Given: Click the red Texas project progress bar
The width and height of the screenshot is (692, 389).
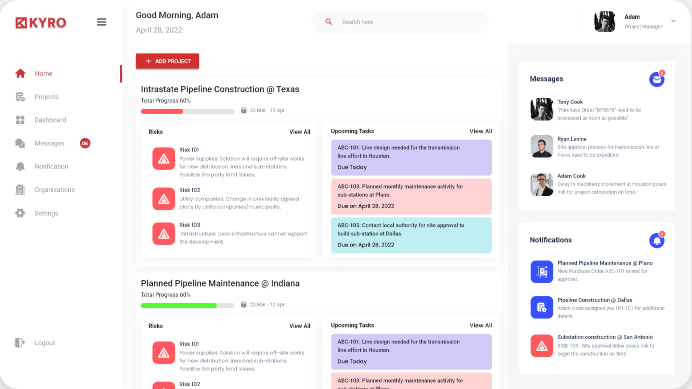Looking at the screenshot, I should (x=187, y=111).
